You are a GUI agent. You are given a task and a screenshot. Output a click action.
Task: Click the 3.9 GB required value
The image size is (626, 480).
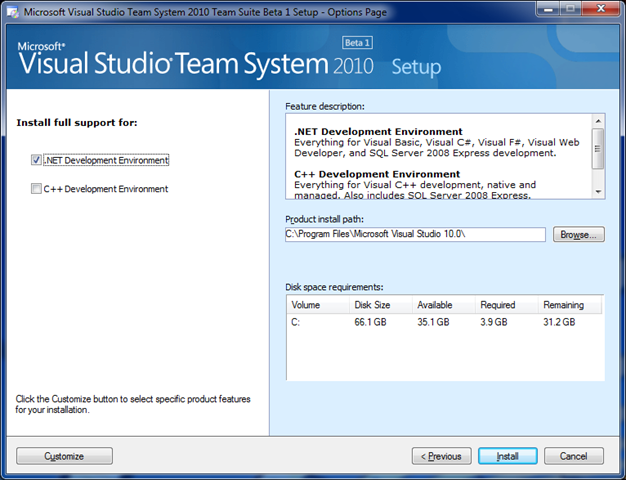tap(493, 322)
